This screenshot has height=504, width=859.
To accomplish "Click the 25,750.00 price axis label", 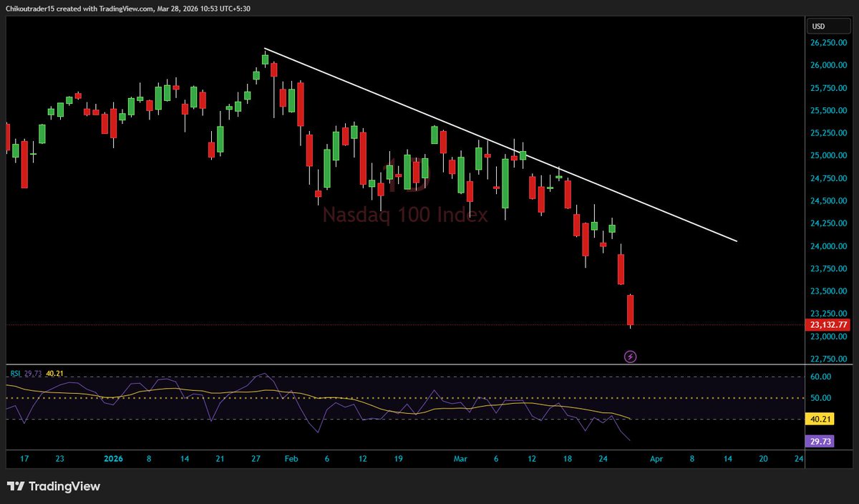I will point(829,88).
